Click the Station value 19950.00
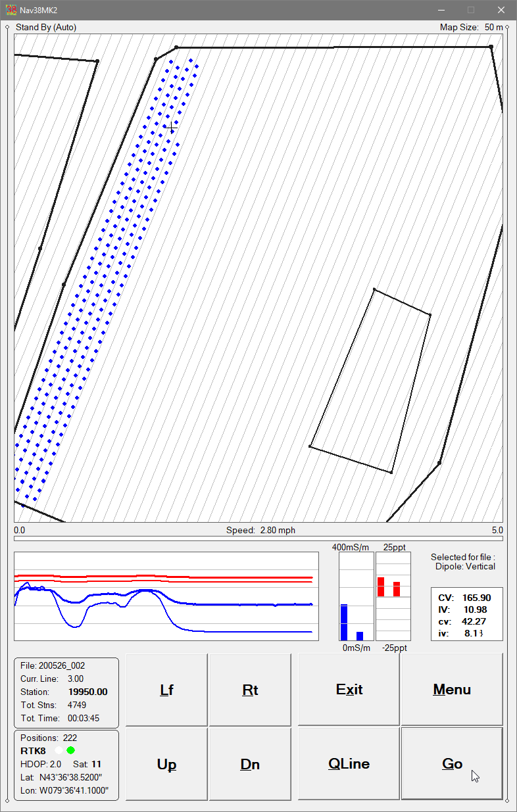 tap(88, 692)
